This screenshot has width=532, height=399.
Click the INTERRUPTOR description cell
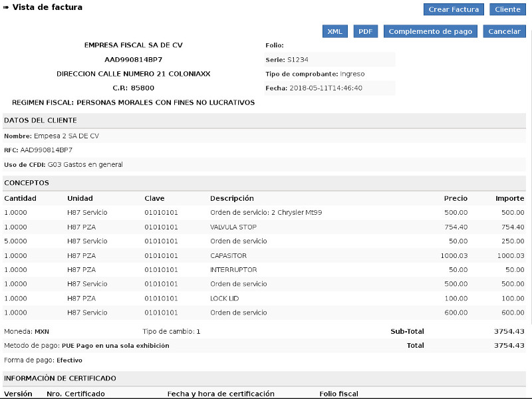(x=233, y=270)
